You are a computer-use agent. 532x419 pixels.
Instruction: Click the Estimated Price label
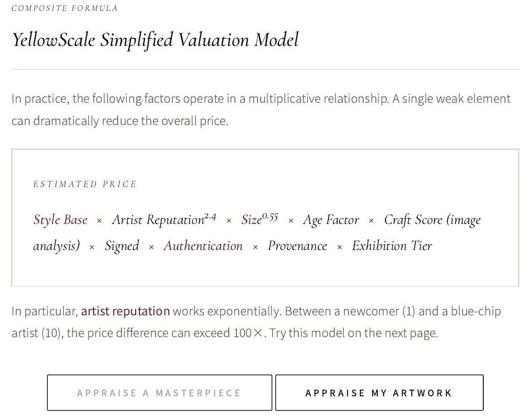[85, 184]
